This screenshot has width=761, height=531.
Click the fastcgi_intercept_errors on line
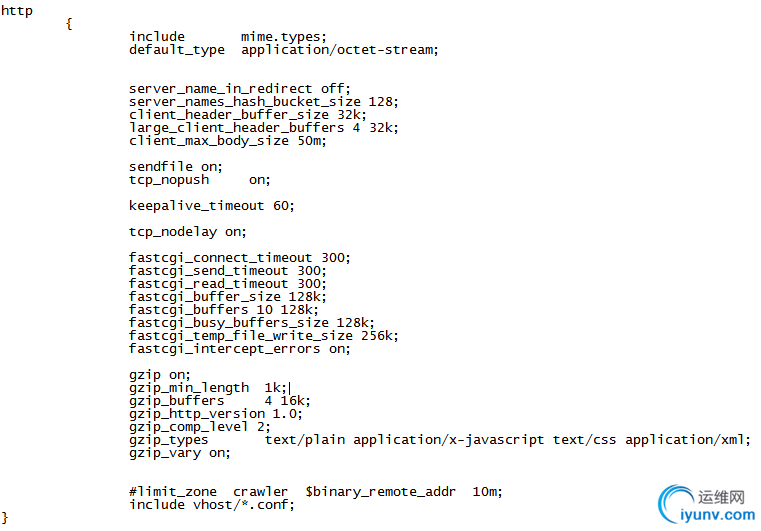(x=240, y=348)
